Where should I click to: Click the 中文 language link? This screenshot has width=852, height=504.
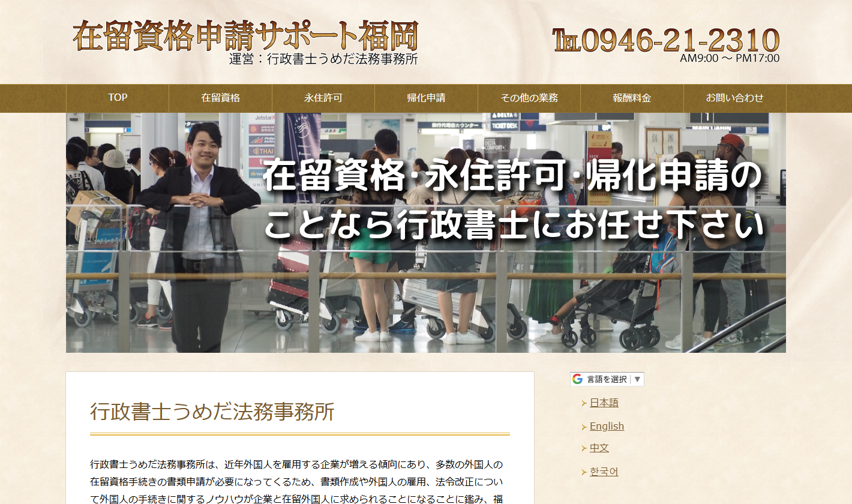coord(600,448)
